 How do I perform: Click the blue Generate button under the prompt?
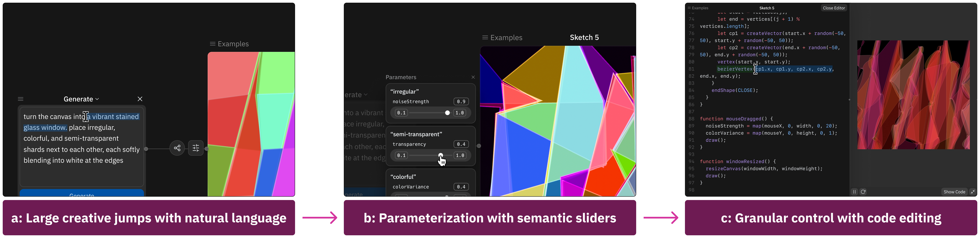pos(81,193)
